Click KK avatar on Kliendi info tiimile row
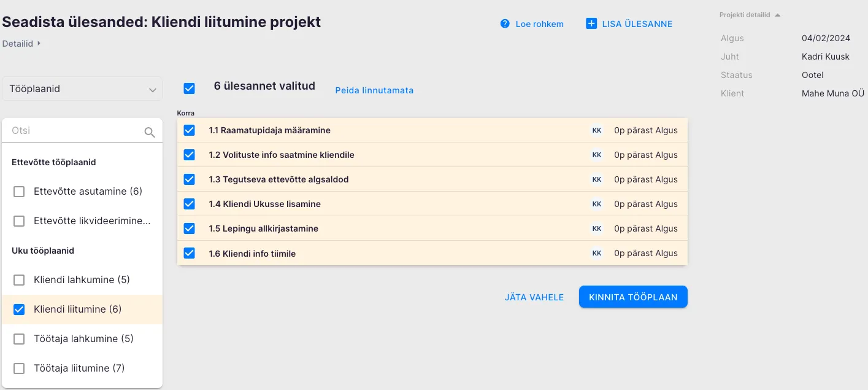This screenshot has width=868, height=390. click(597, 253)
